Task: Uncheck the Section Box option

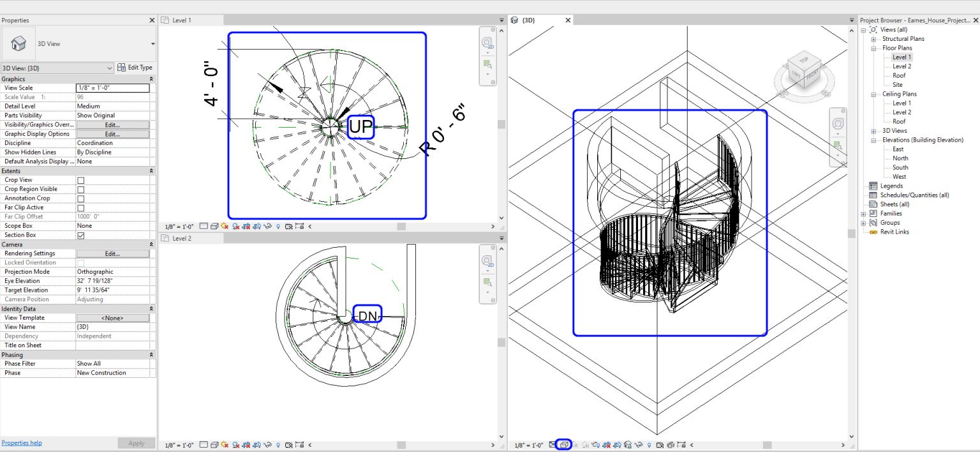Action: click(x=81, y=234)
